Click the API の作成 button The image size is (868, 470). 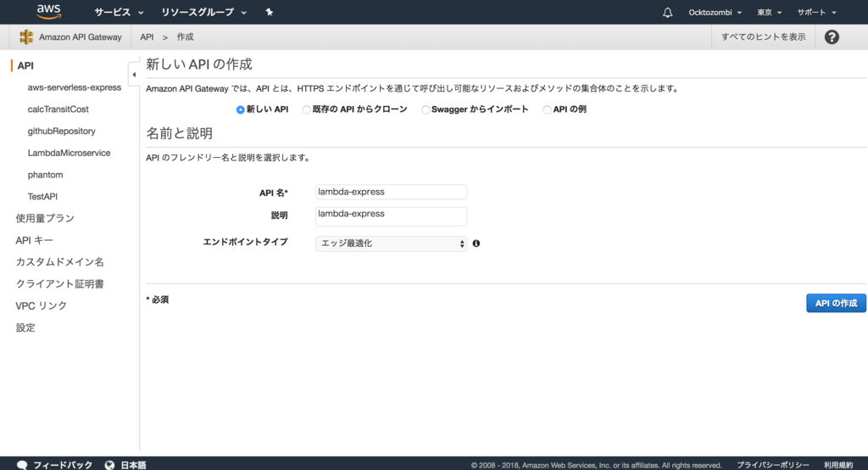836,303
